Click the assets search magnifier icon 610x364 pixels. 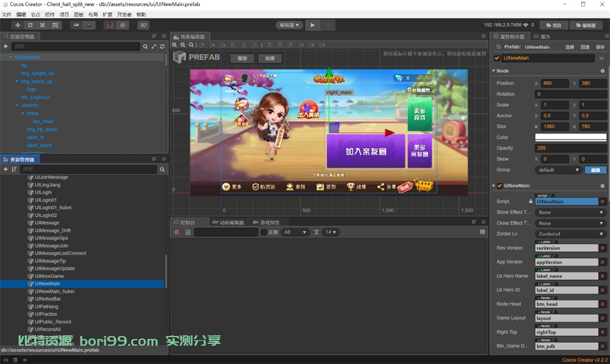[x=162, y=169]
